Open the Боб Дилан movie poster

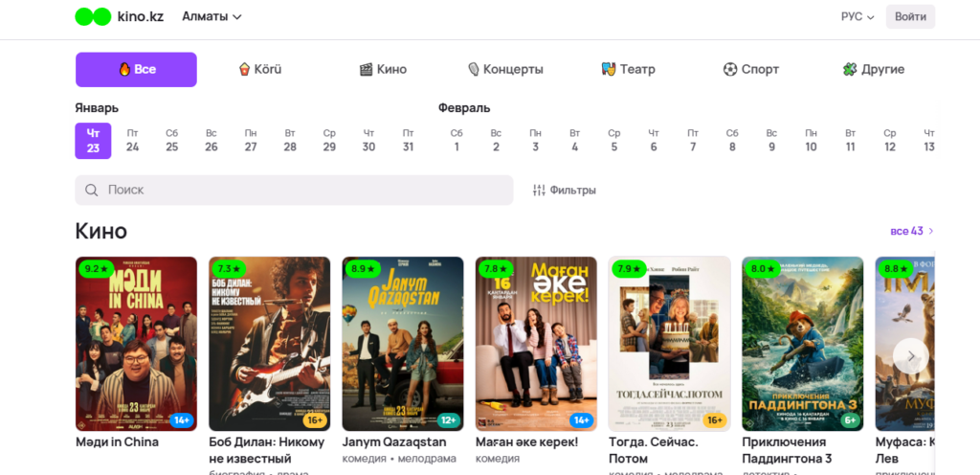pyautogui.click(x=269, y=344)
